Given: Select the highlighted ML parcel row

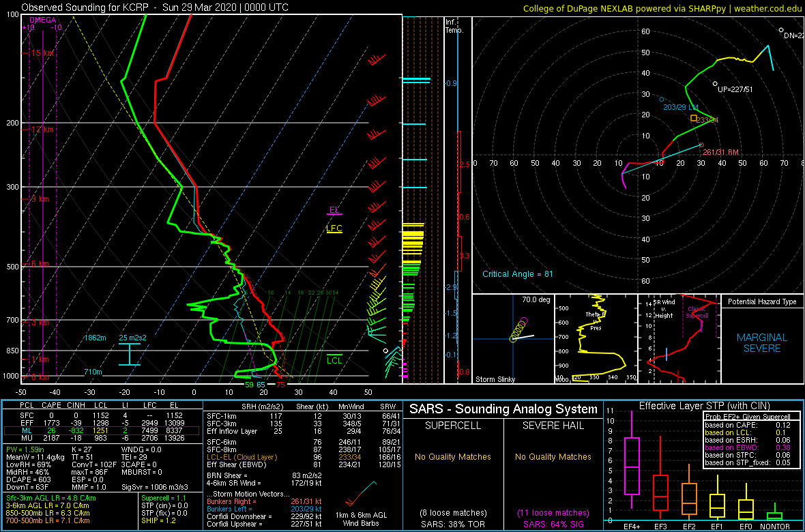Looking at the screenshot, I should click(102, 430).
